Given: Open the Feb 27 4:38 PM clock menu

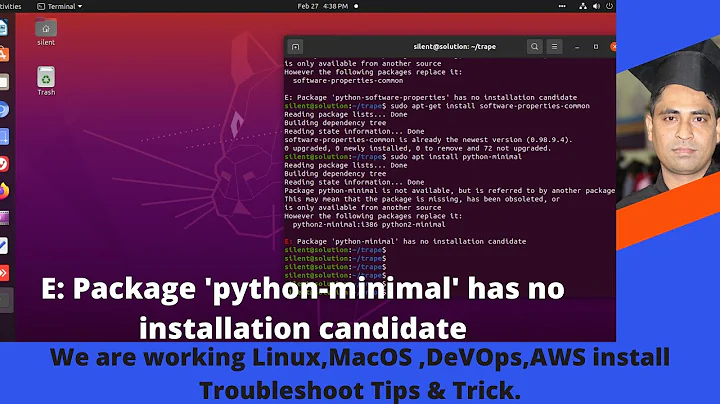Looking at the screenshot, I should pyautogui.click(x=322, y=6).
